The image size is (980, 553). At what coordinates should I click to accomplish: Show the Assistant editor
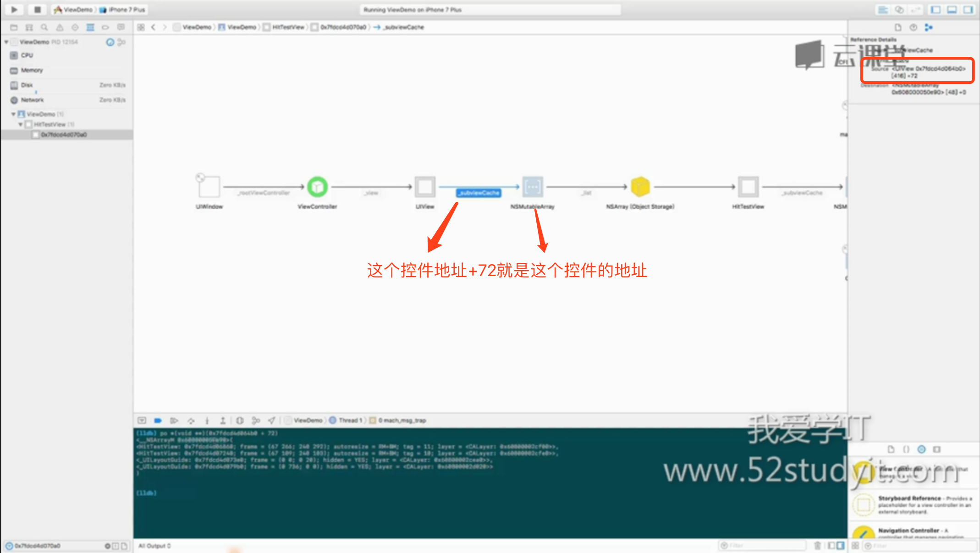pyautogui.click(x=899, y=10)
